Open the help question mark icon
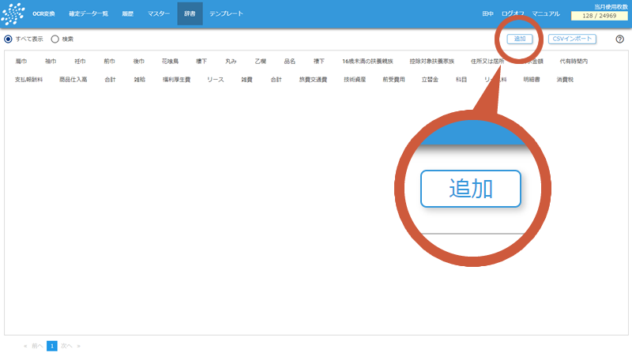This screenshot has height=364, width=632. point(619,39)
